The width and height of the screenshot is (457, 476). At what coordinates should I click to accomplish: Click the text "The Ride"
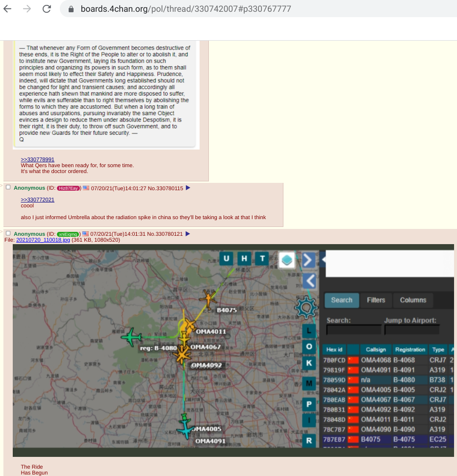point(32,467)
